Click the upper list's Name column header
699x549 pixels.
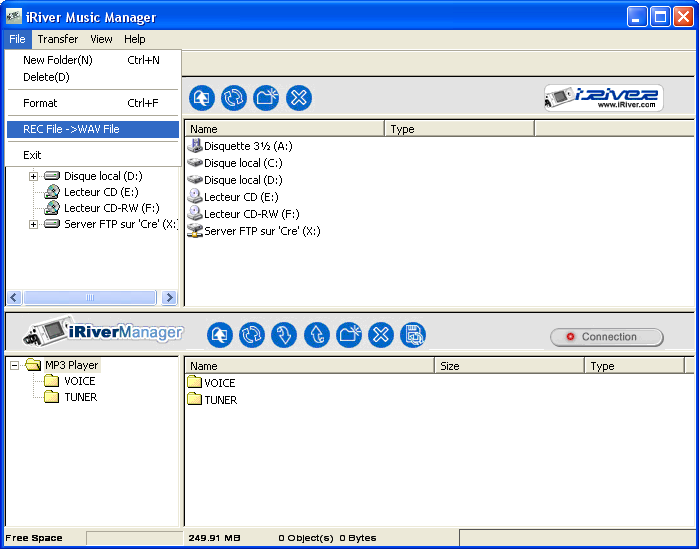click(x=284, y=129)
